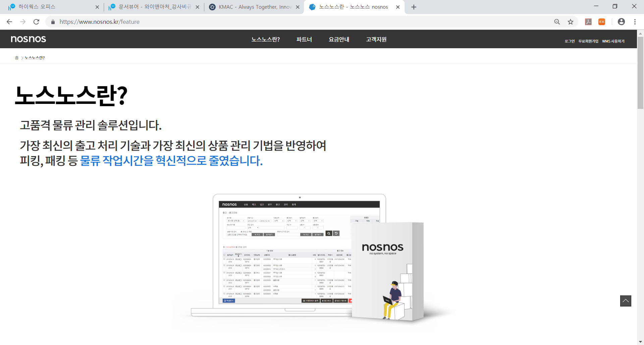The height and width of the screenshot is (345, 644).
Task: Minimize the Chrome window
Action: click(x=596, y=6)
